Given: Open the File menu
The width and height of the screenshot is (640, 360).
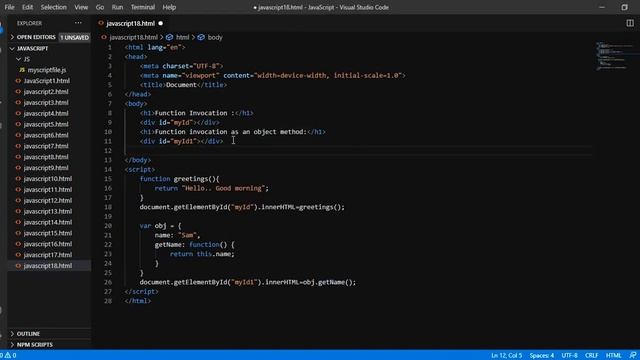Looking at the screenshot, I should [9, 7].
